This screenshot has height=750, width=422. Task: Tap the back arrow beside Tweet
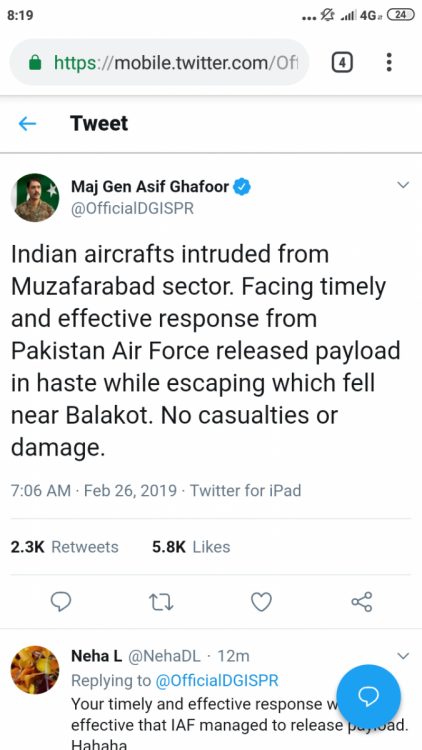tap(27, 124)
